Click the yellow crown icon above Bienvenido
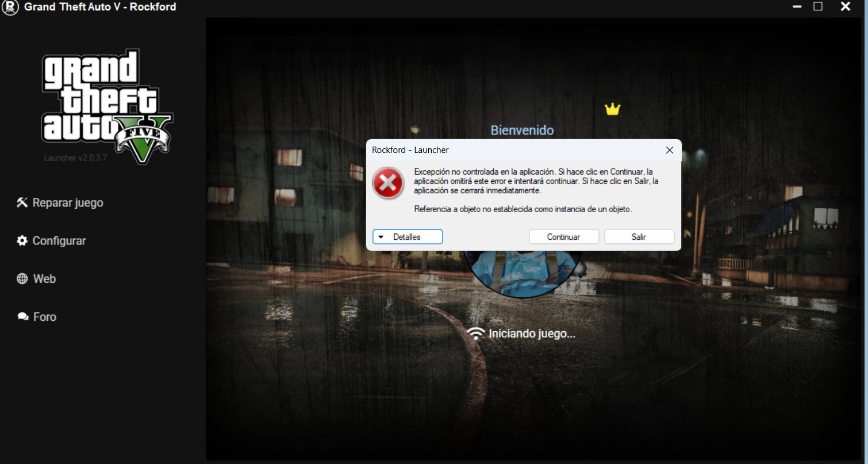868x464 pixels. coord(613,109)
